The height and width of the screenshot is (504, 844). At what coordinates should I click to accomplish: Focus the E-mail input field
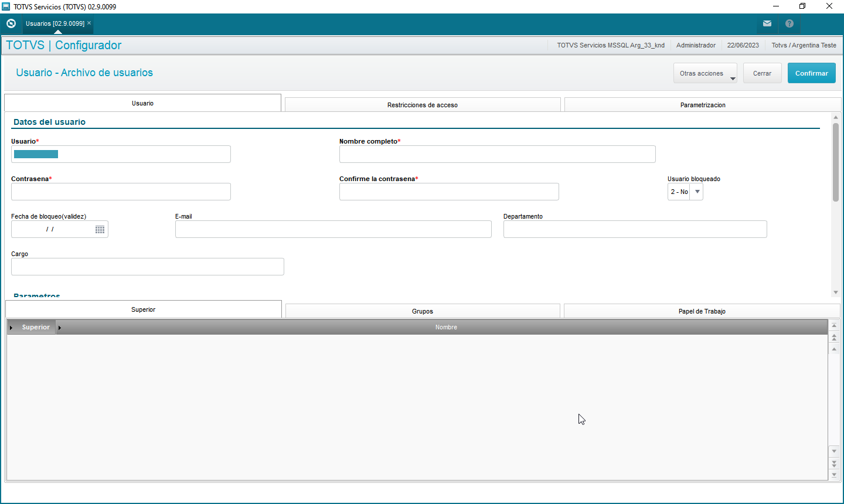pyautogui.click(x=333, y=229)
